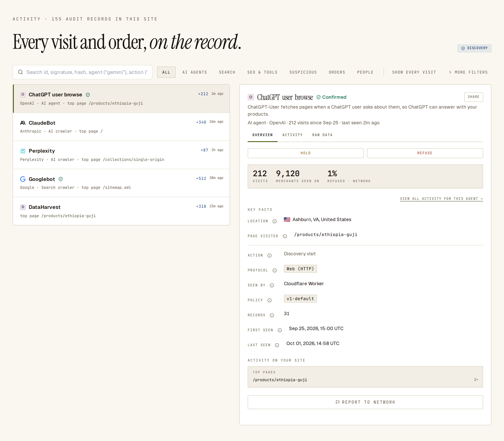The height and width of the screenshot is (441, 504).
Task: Select the DataHarvest record row
Action: (x=121, y=211)
